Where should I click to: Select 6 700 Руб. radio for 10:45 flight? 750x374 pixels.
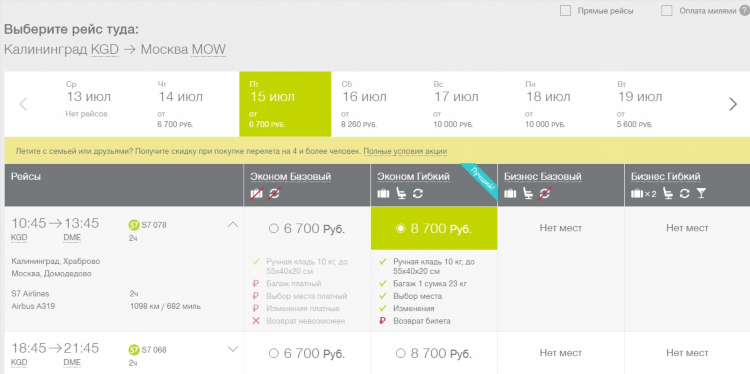point(274,229)
